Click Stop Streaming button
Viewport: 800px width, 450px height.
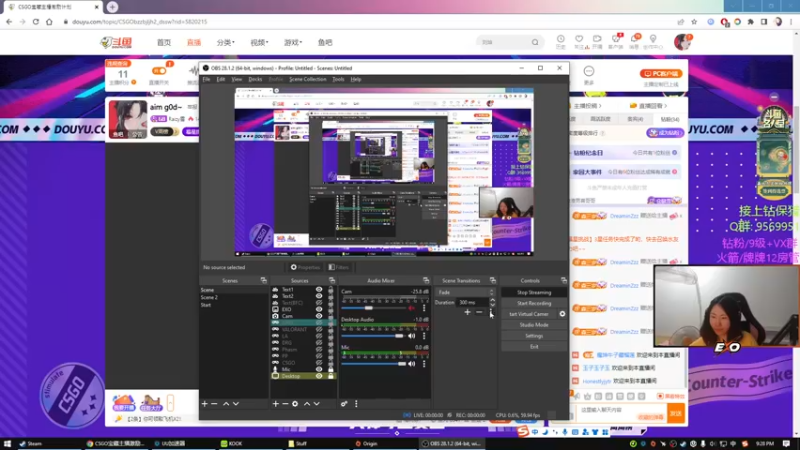(x=534, y=292)
